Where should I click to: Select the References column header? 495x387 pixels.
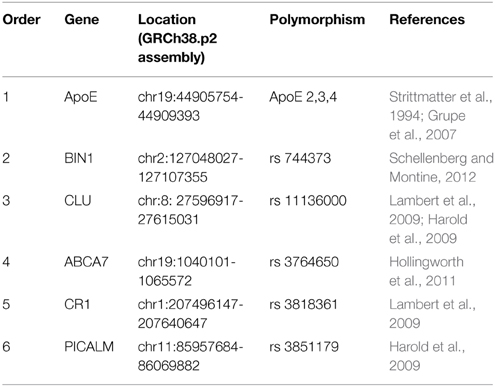pyautogui.click(x=427, y=19)
